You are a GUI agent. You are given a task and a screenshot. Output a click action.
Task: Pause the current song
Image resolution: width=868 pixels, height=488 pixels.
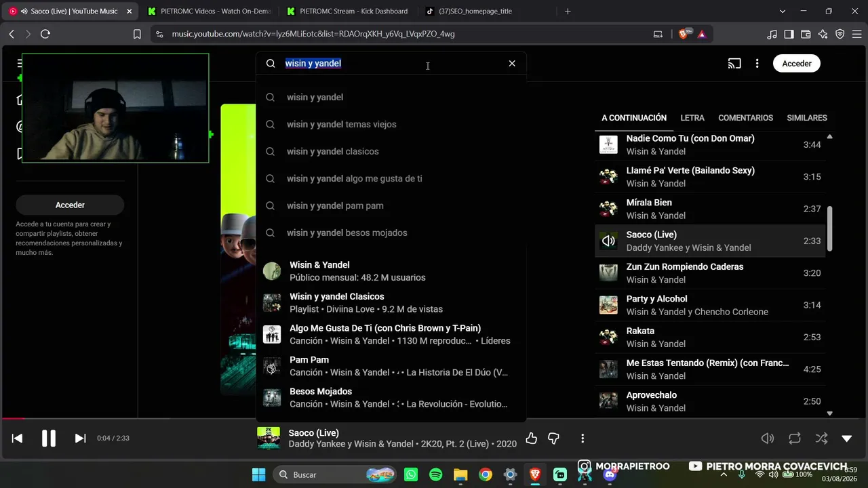[49, 439]
